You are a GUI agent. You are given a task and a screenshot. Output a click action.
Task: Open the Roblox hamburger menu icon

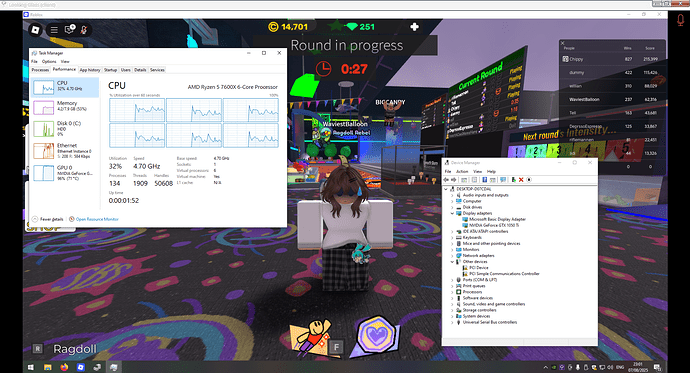click(x=54, y=30)
